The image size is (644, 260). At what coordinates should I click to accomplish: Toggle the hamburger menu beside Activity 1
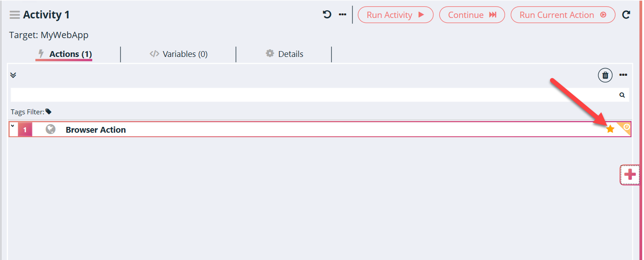click(x=15, y=15)
